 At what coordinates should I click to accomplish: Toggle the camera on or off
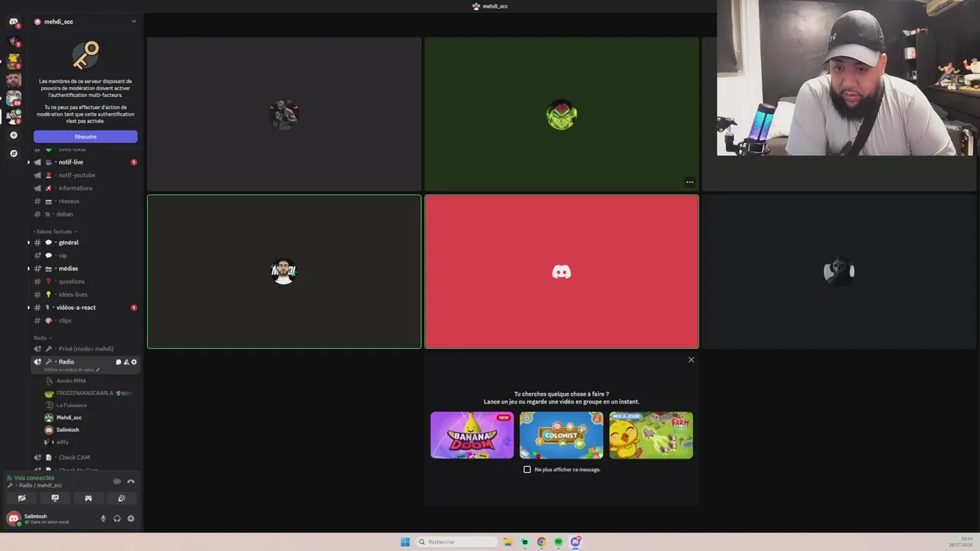coord(21,498)
